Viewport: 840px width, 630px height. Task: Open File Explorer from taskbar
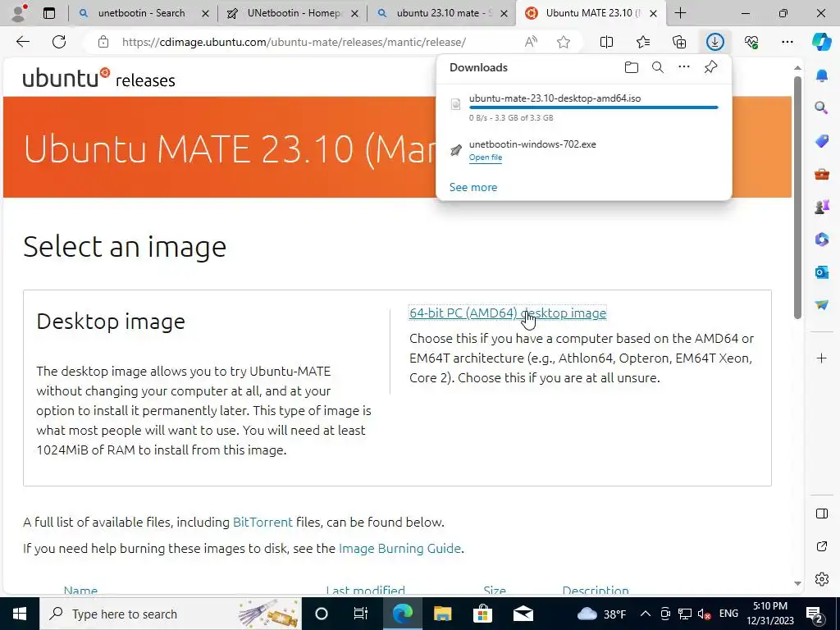(x=442, y=614)
